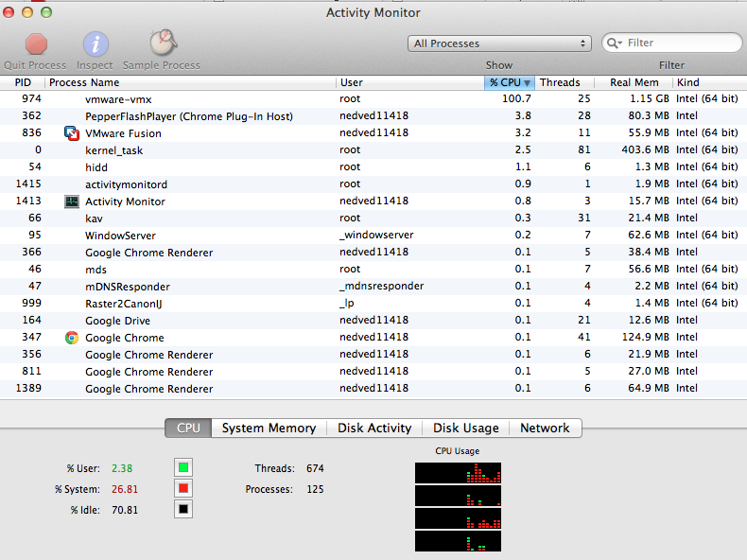
Task: Select Google Chrome Renderer with PID 811
Action: tap(373, 372)
